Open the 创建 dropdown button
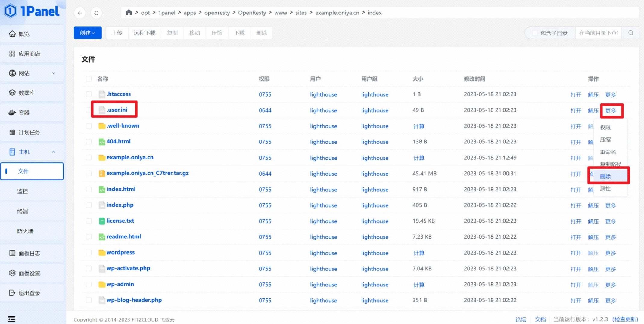Viewport: 644px width, 324px height. point(88,33)
